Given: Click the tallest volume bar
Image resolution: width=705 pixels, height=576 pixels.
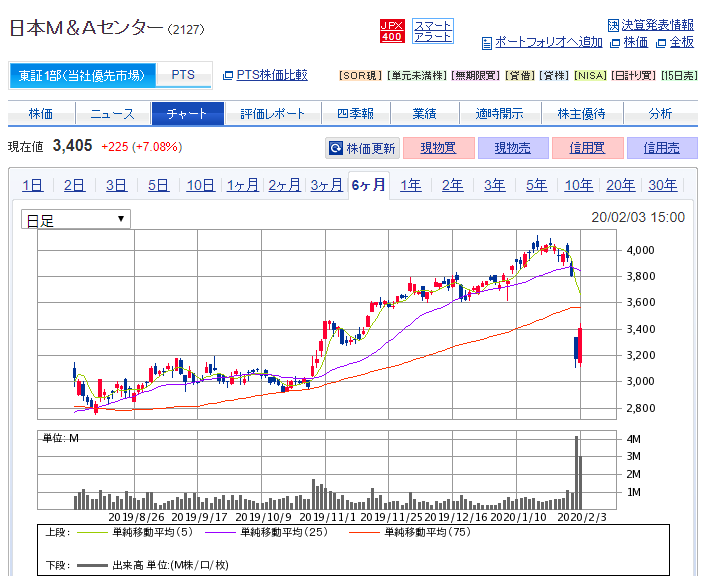Looking at the screenshot, I should pyautogui.click(x=576, y=473).
